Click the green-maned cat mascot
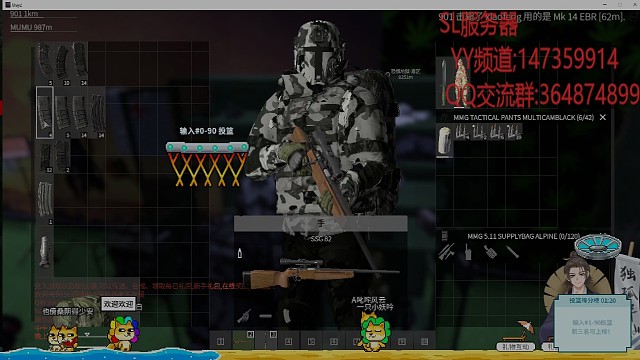Viewport: 640px width, 360px height. (x=374, y=334)
